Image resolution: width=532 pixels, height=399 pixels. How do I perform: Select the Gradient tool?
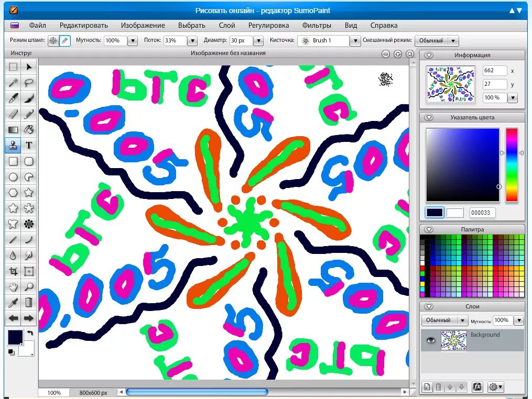pos(13,129)
